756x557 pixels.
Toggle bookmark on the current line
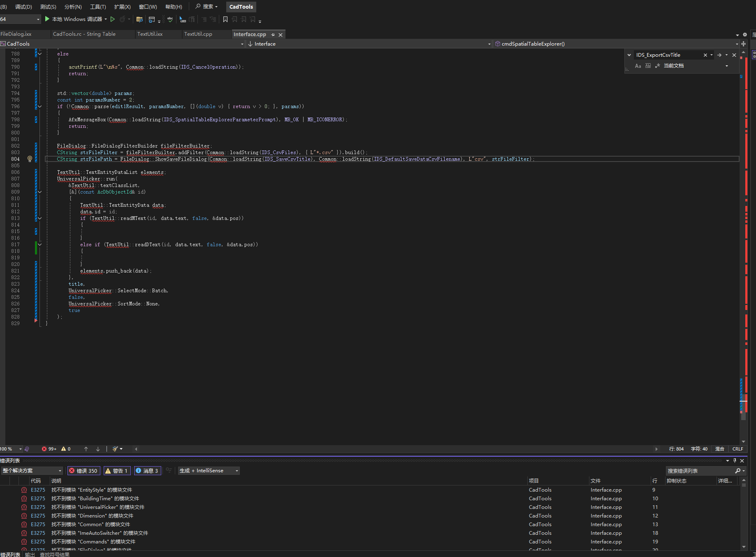pyautogui.click(x=225, y=19)
